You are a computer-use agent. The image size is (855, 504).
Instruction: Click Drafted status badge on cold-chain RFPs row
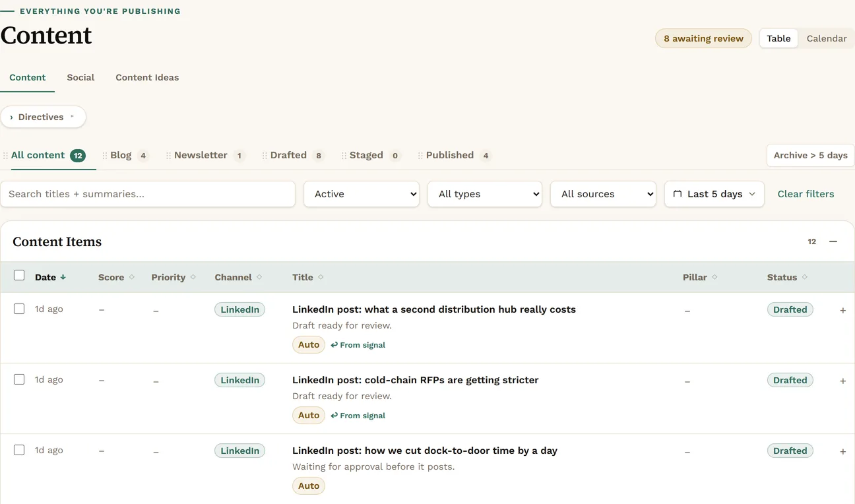(x=790, y=380)
